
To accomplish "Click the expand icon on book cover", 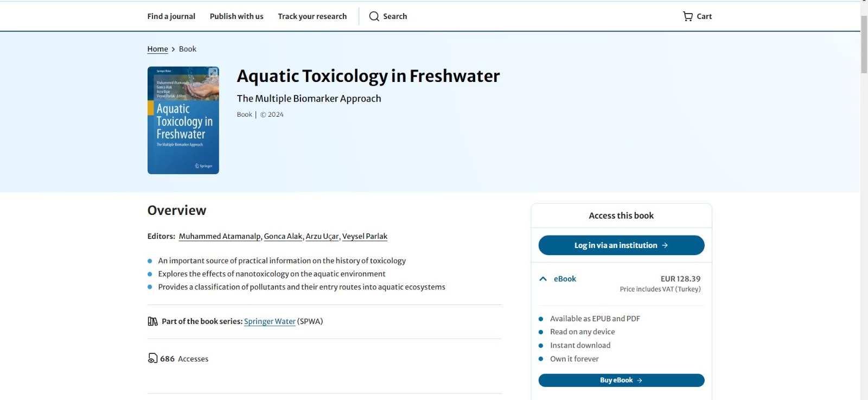I will (213, 72).
